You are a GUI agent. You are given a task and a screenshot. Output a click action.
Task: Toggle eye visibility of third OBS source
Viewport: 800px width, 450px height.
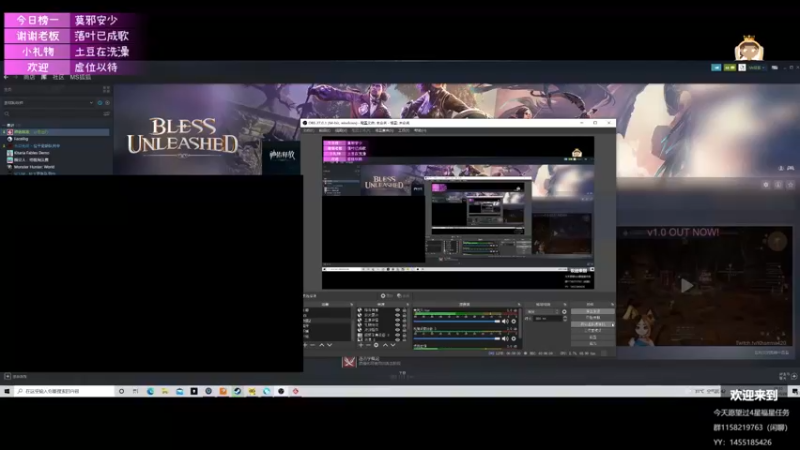coord(397,320)
